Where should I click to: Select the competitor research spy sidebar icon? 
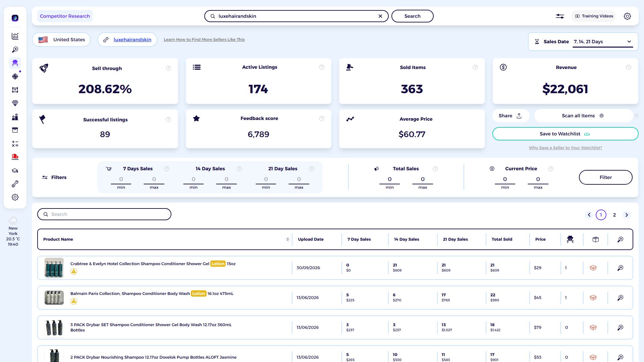coord(15,63)
